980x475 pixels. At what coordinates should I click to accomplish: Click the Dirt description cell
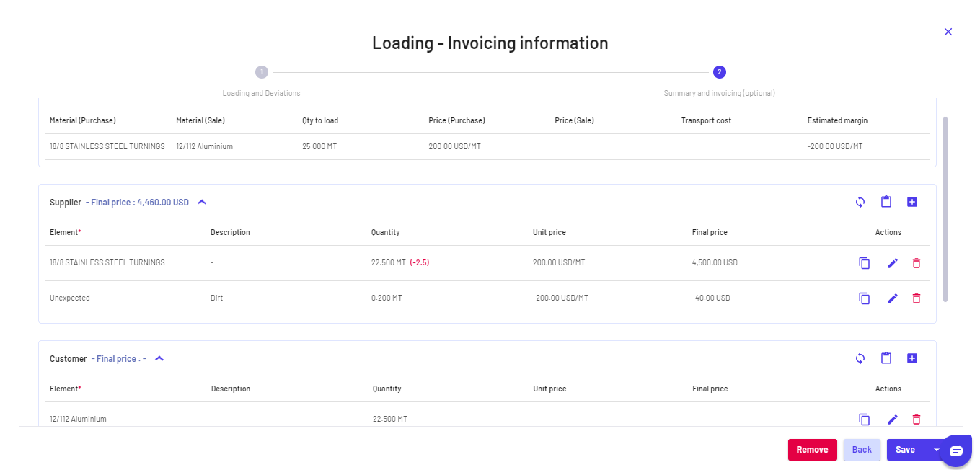216,298
